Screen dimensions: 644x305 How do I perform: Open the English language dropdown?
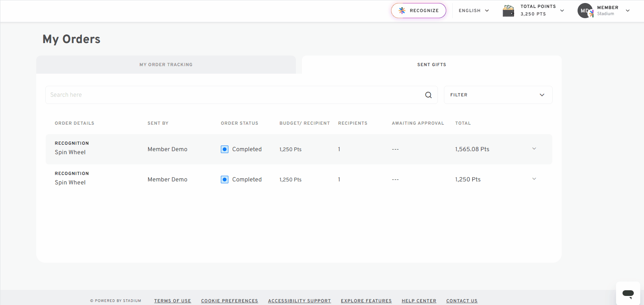[x=474, y=11]
